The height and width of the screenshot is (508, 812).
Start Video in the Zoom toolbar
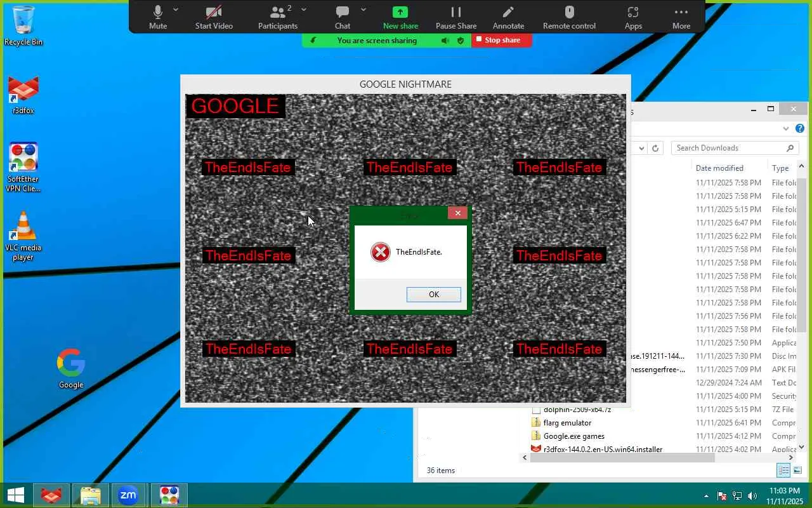click(214, 17)
